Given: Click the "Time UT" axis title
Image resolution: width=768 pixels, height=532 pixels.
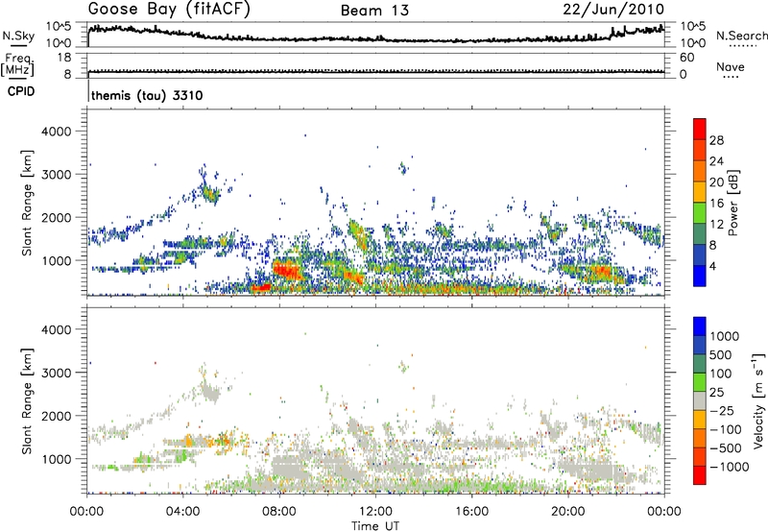Looking at the screenshot, I should click(x=375, y=526).
